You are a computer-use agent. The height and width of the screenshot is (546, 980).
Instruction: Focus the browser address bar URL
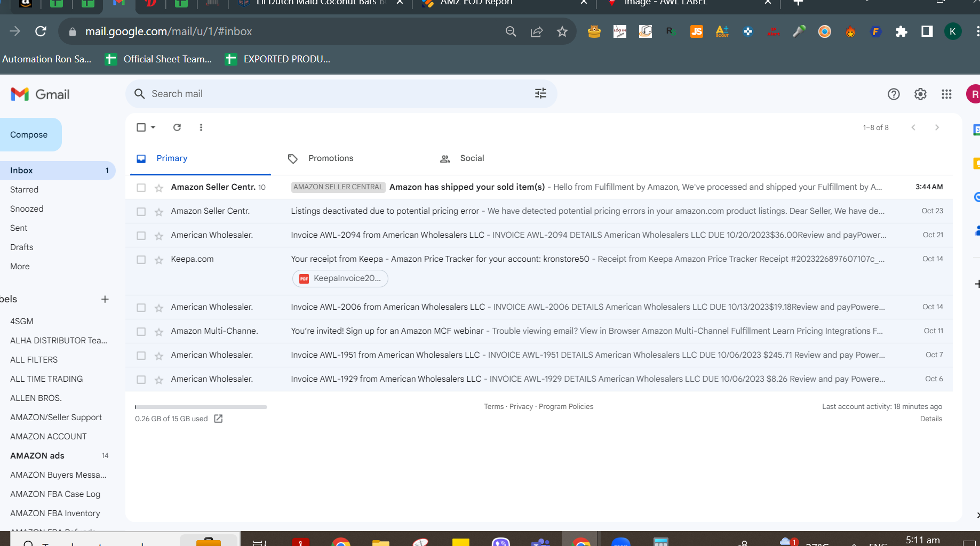tap(169, 31)
